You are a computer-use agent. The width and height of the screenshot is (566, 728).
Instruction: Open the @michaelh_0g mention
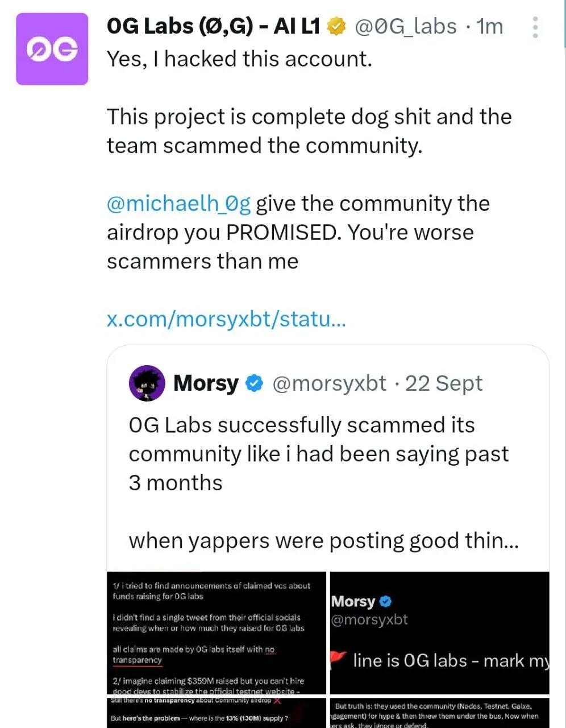pos(178,204)
